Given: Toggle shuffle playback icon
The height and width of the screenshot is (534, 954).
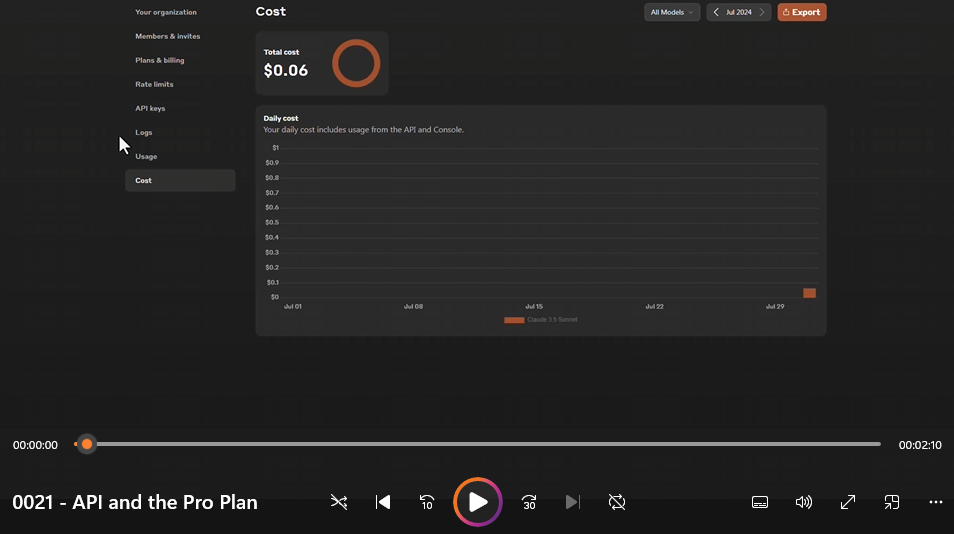Looking at the screenshot, I should point(339,502).
